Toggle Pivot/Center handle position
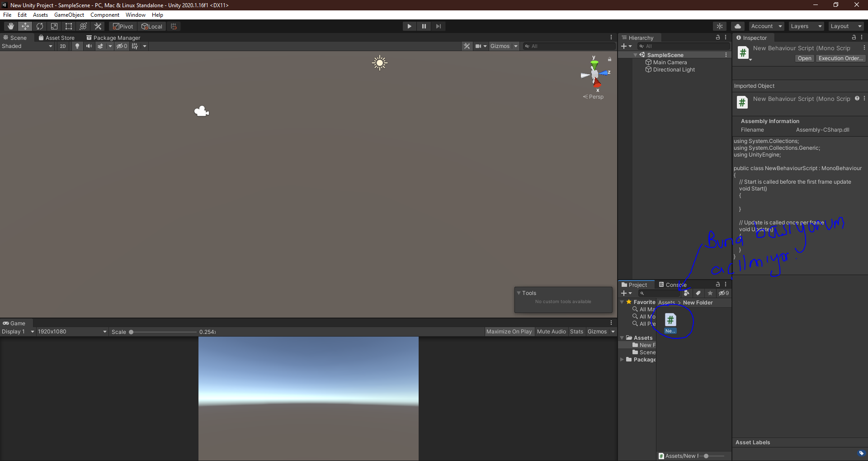The height and width of the screenshot is (461, 868). tap(123, 26)
